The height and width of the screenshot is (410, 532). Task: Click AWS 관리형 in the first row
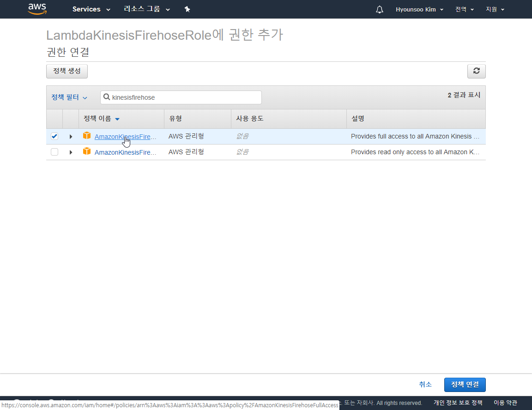pyautogui.click(x=186, y=136)
